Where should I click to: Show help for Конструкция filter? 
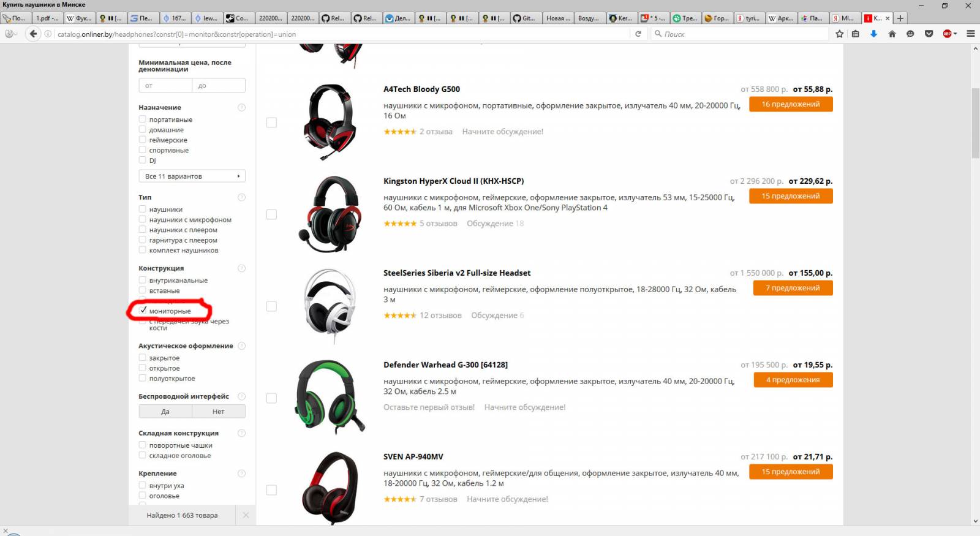tap(241, 268)
